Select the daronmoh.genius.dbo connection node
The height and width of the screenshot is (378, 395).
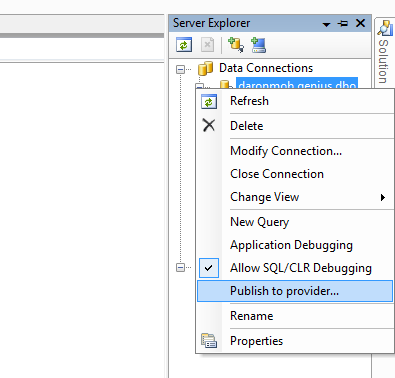[x=297, y=83]
